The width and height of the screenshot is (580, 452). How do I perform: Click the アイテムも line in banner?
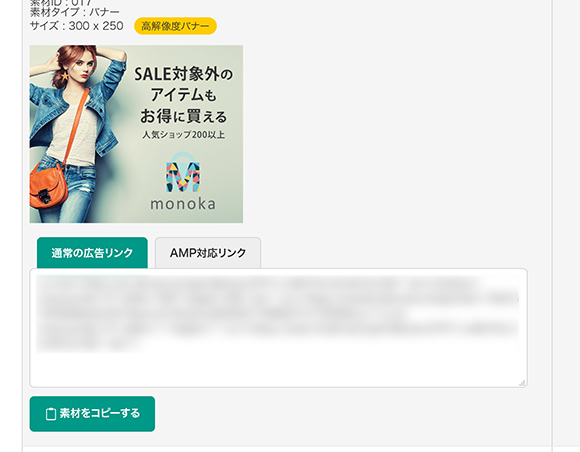pos(183,95)
